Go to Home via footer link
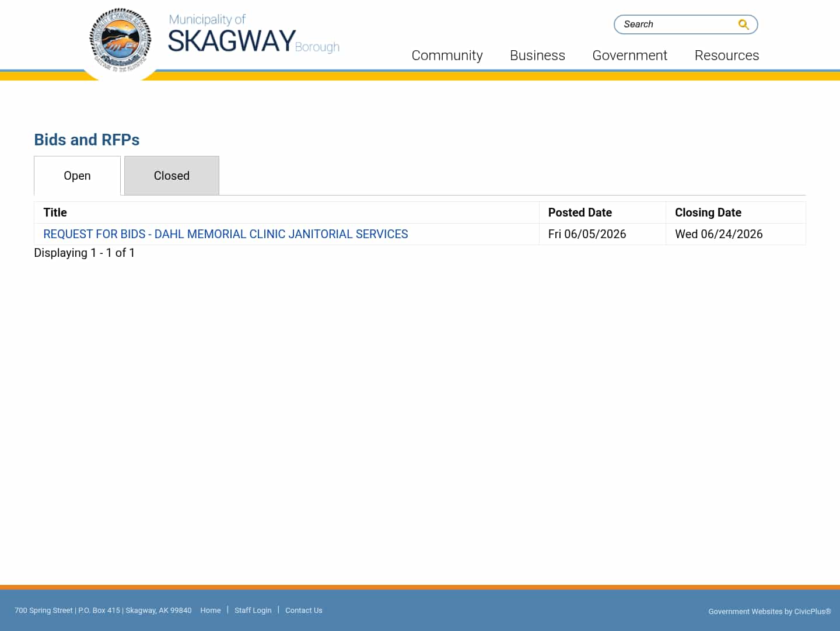The image size is (840, 631). click(211, 610)
